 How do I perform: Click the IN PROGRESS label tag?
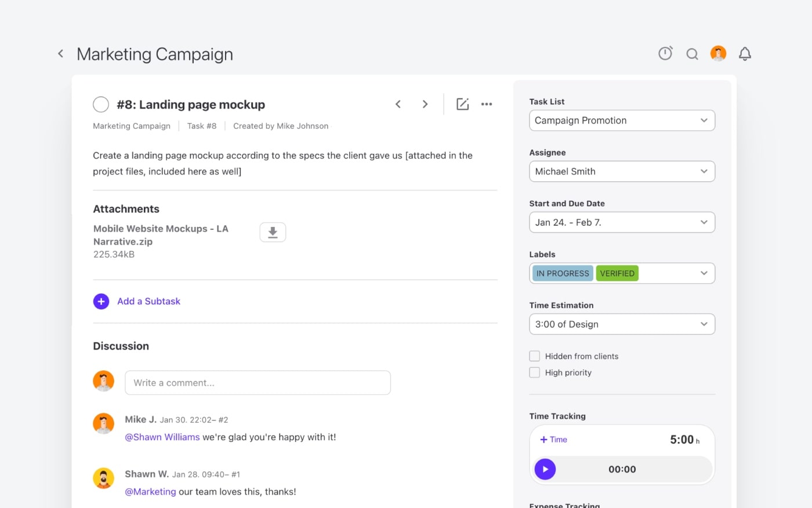coord(562,273)
